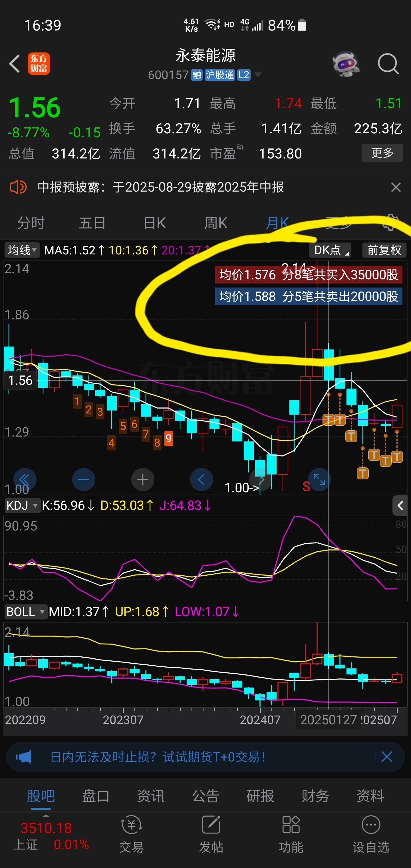Collapse side panel with KDJ row chevron
Viewport: 411px width, 868px height.
[x=400, y=505]
